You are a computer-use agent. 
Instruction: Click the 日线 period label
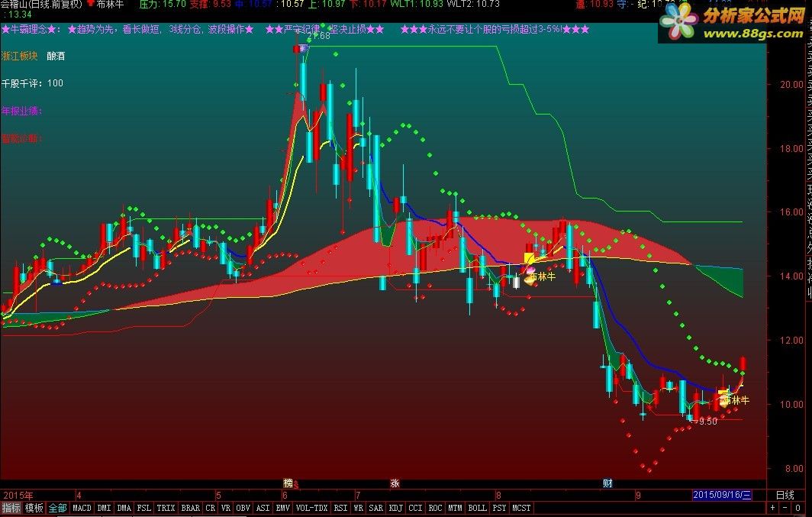point(785,496)
